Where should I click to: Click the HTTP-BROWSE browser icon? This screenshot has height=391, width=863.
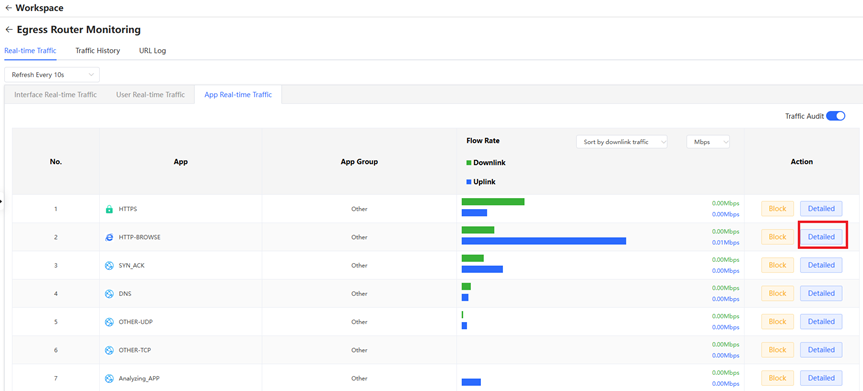109,237
